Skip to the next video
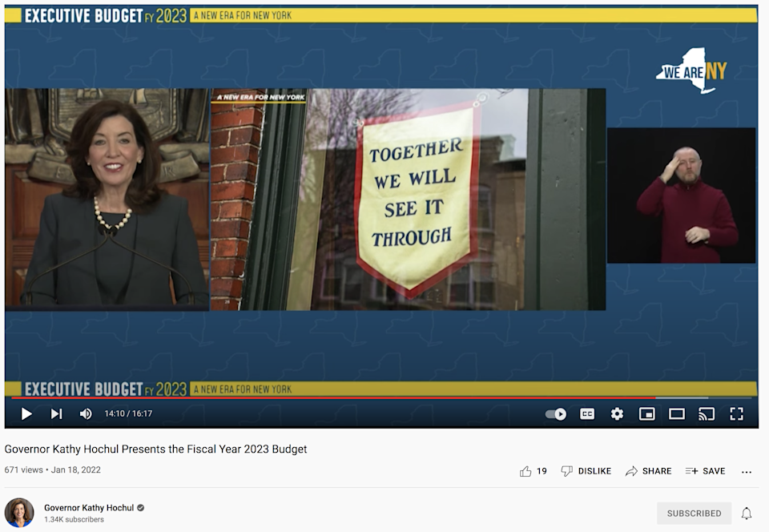Screen dimensions: 769x532 coord(56,414)
